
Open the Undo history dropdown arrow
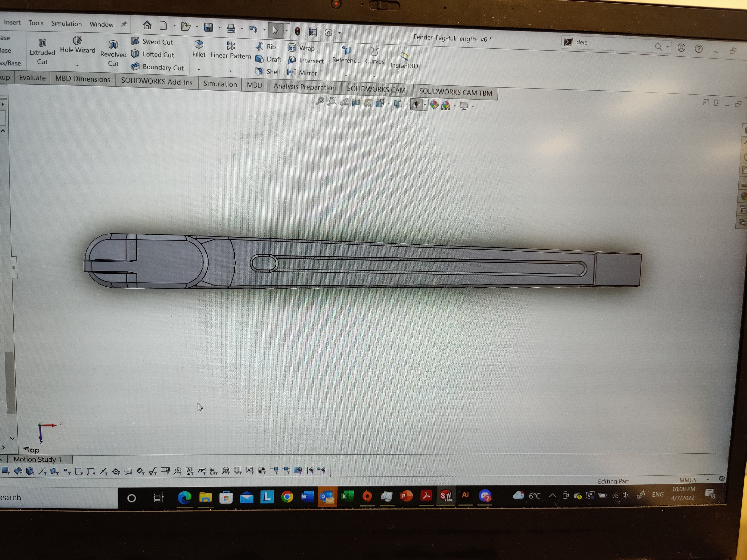(264, 30)
